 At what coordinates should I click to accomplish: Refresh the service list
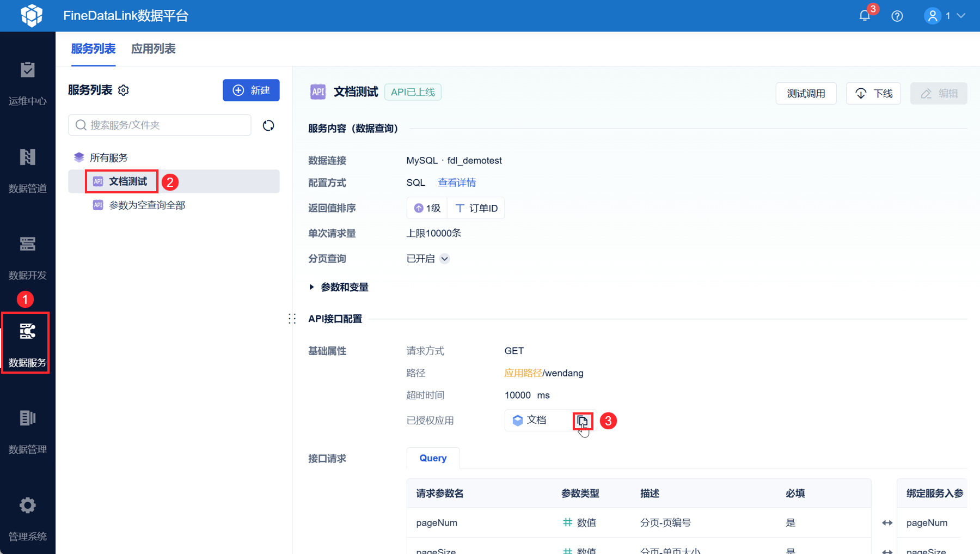pyautogui.click(x=268, y=125)
